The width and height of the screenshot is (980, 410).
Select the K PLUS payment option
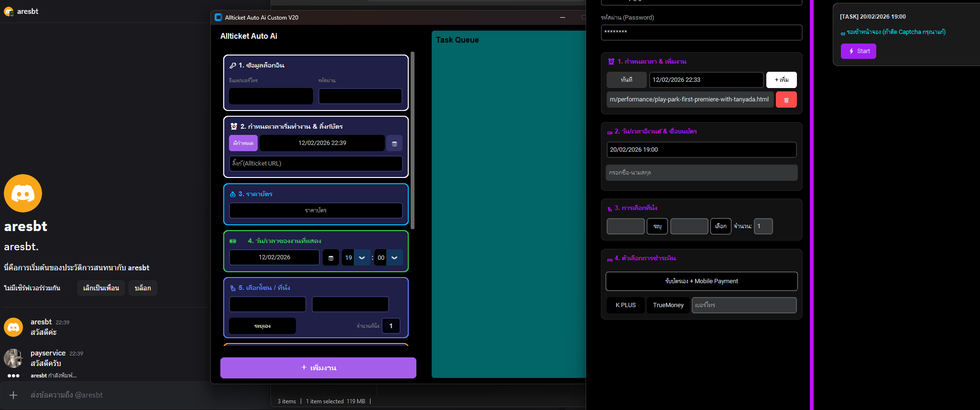(625, 305)
